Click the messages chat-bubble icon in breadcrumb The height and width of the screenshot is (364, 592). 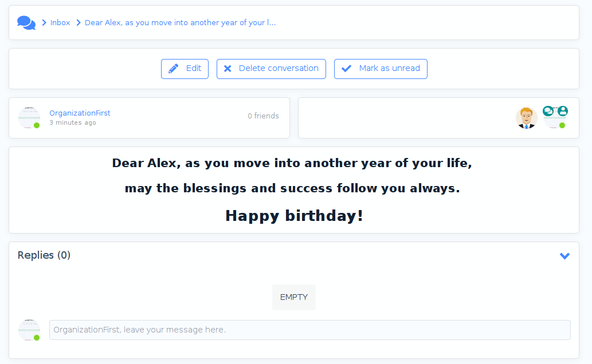click(x=26, y=23)
